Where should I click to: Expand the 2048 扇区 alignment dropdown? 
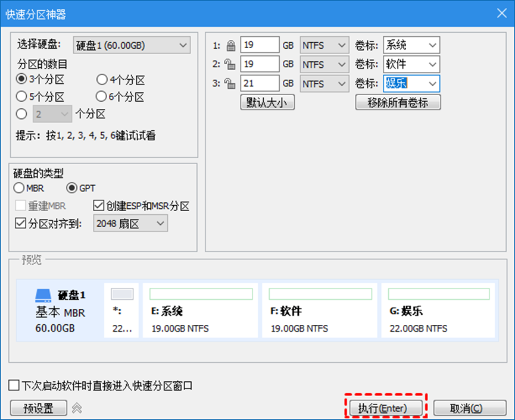pyautogui.click(x=130, y=224)
